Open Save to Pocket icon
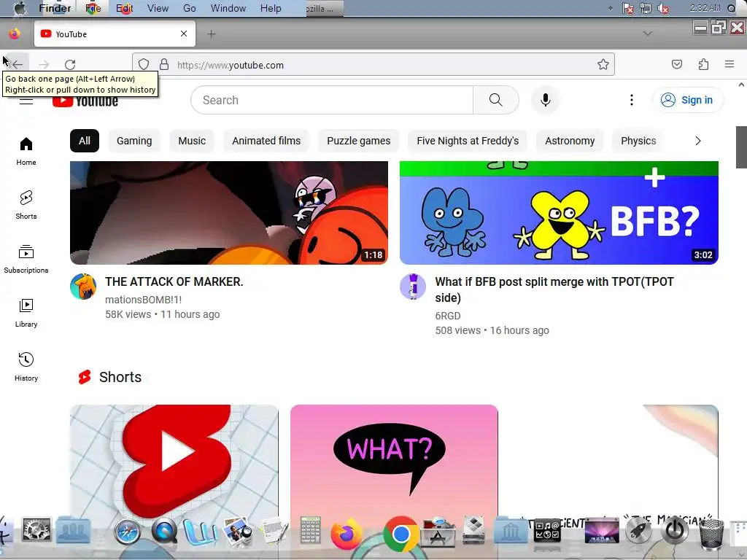The width and height of the screenshot is (747, 560). 677,64
